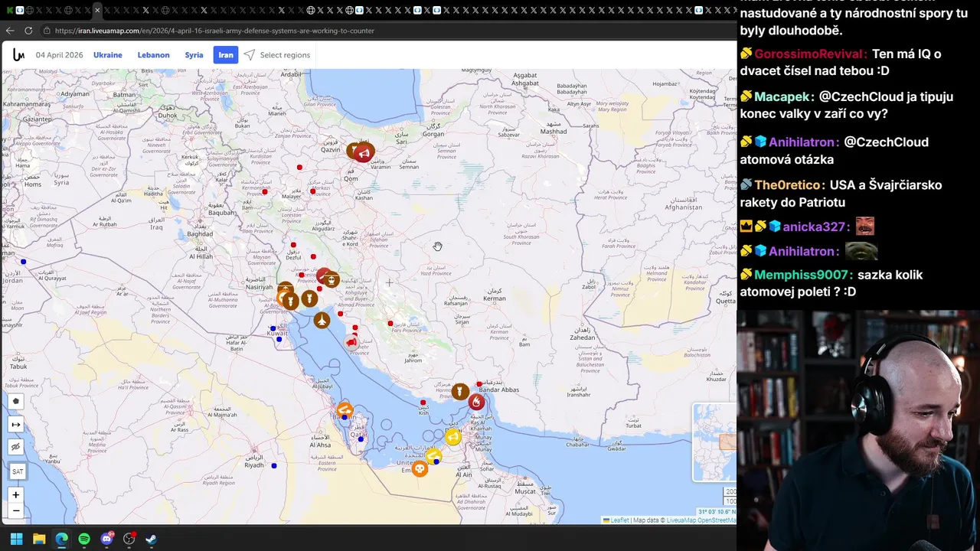The height and width of the screenshot is (551, 980).
Task: Toggle the hide-markers crossed-eye button
Action: click(x=16, y=447)
